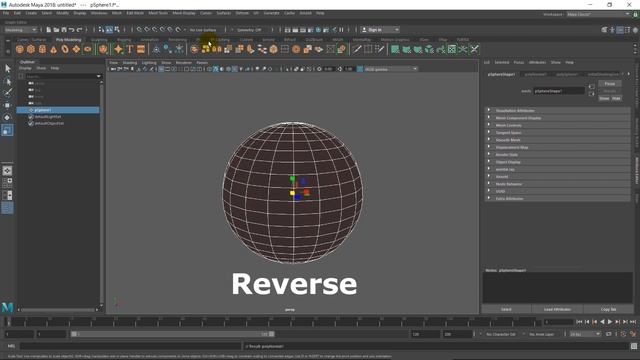Click the Focus button in Attribute Editor
Image resolution: width=640 pixels, height=360 pixels.
pos(609,84)
